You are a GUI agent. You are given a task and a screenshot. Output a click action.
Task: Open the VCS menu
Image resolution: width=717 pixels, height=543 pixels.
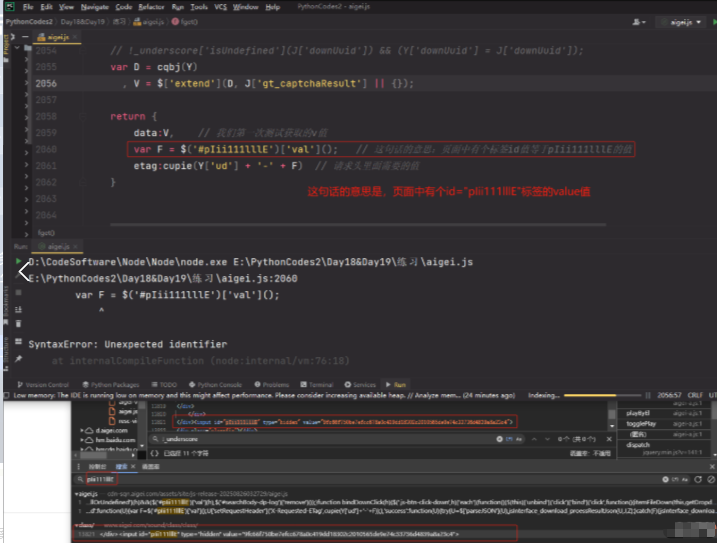(x=220, y=7)
